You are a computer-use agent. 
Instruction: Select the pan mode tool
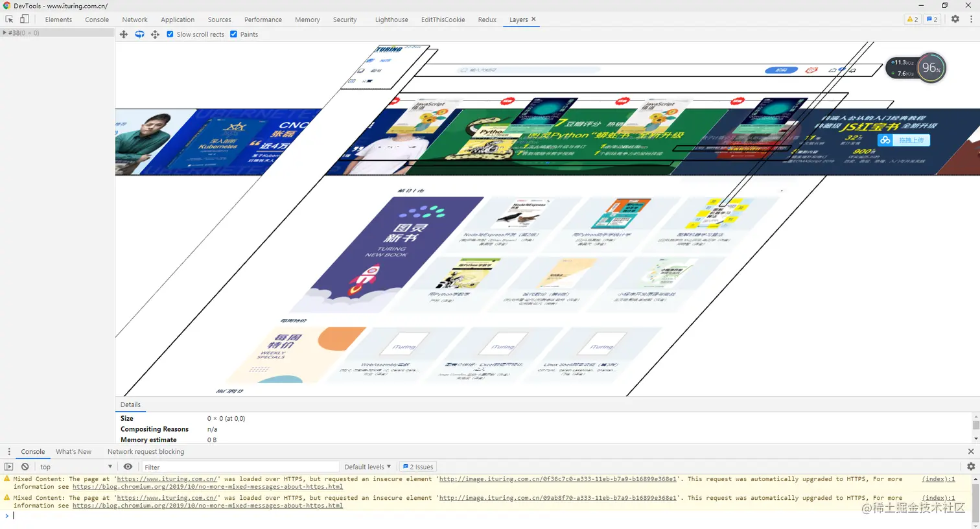[124, 34]
